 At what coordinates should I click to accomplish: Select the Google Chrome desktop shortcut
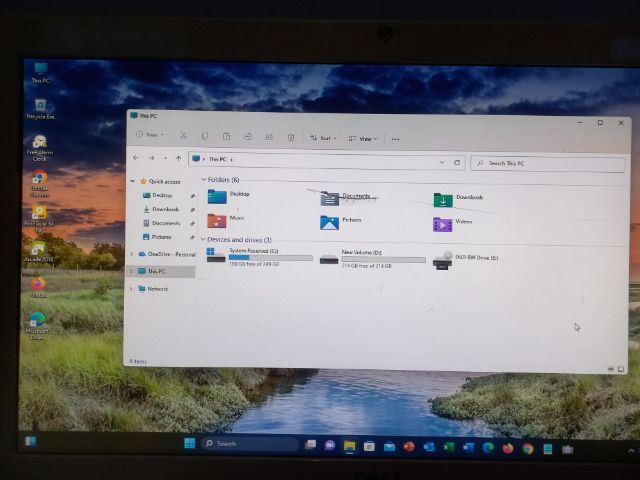(39, 184)
